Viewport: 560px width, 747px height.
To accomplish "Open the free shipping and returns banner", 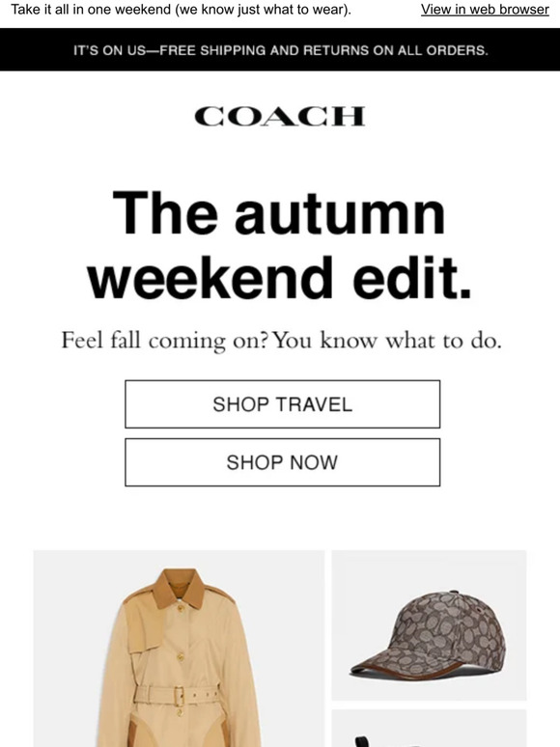I will click(280, 50).
